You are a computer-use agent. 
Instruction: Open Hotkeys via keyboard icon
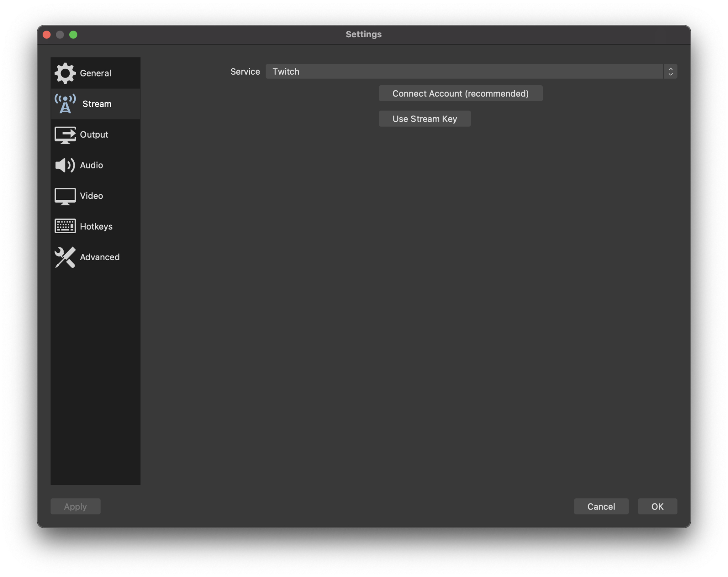pos(65,226)
